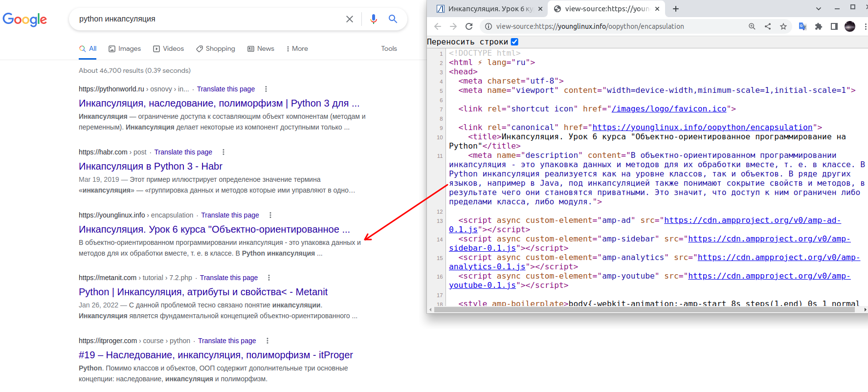Open canonical younglinux.info/oopython/encapsulation source link
The width and height of the screenshot is (868, 392).
pyautogui.click(x=702, y=128)
